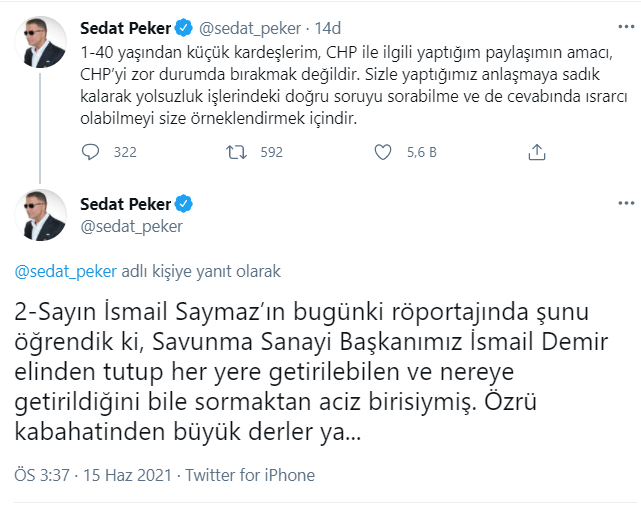Click the share upload icon

pos(536,152)
